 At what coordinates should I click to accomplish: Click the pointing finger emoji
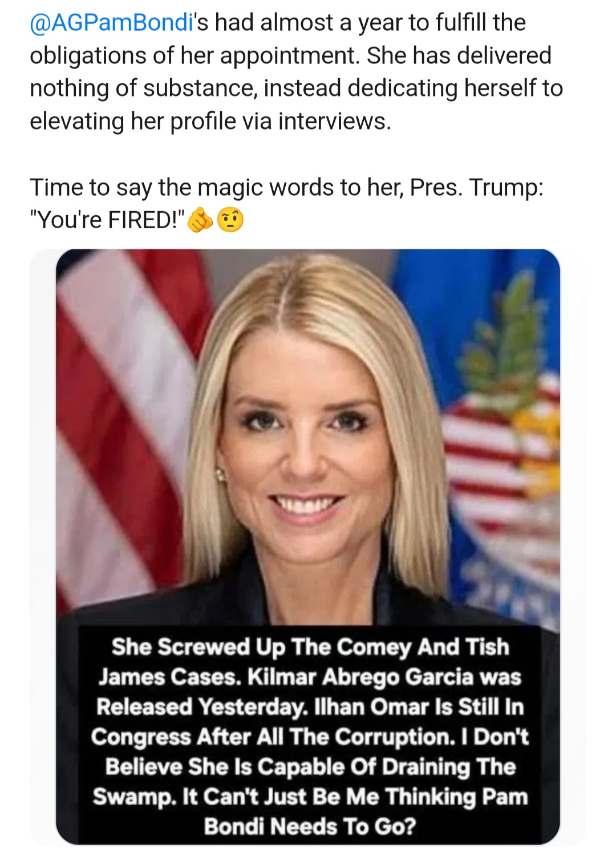[200, 220]
